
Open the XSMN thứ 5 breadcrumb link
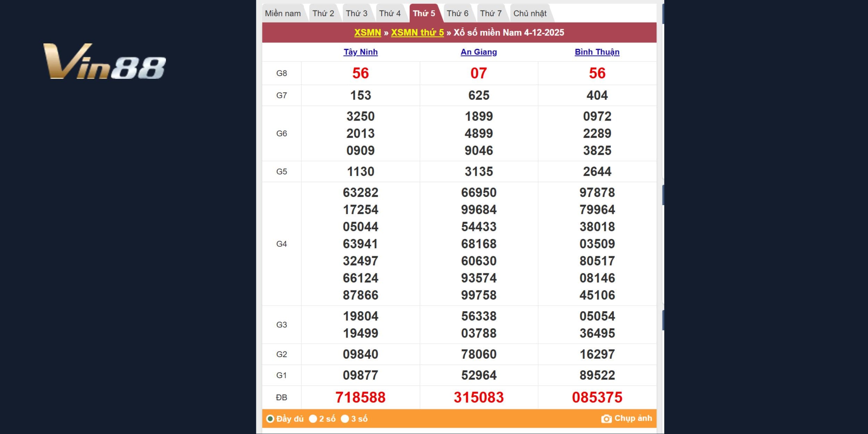pyautogui.click(x=417, y=33)
